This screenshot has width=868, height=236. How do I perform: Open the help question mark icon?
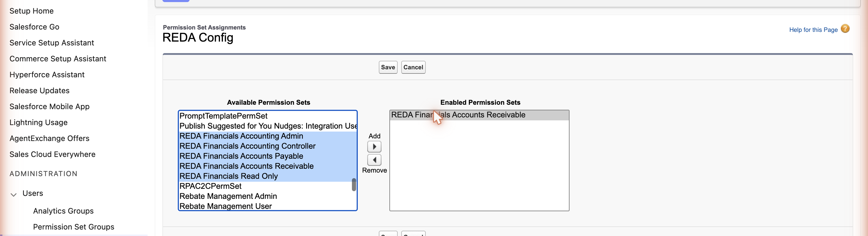(845, 29)
